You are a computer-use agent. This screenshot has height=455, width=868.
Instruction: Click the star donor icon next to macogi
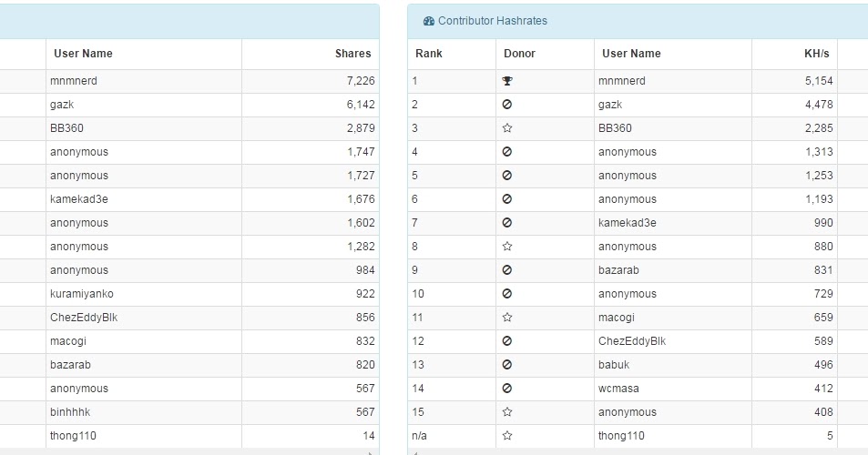click(x=507, y=318)
